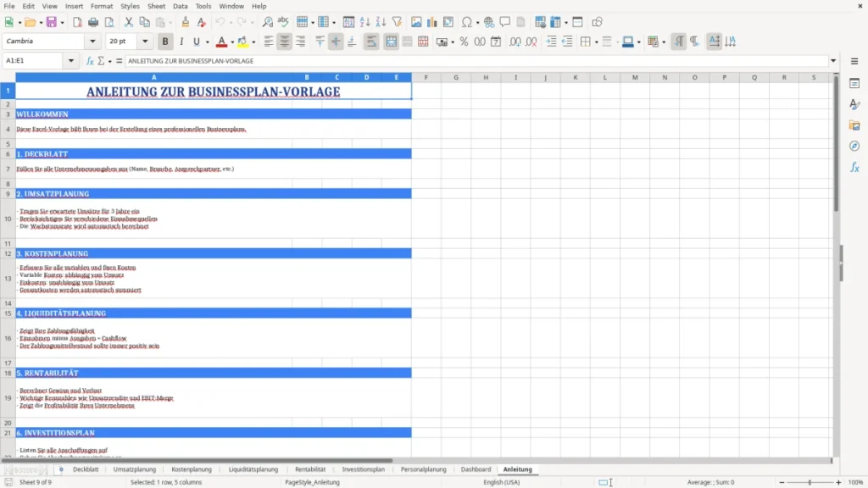Merge and center cells icon
The height and width of the screenshot is (488, 868).
click(392, 42)
